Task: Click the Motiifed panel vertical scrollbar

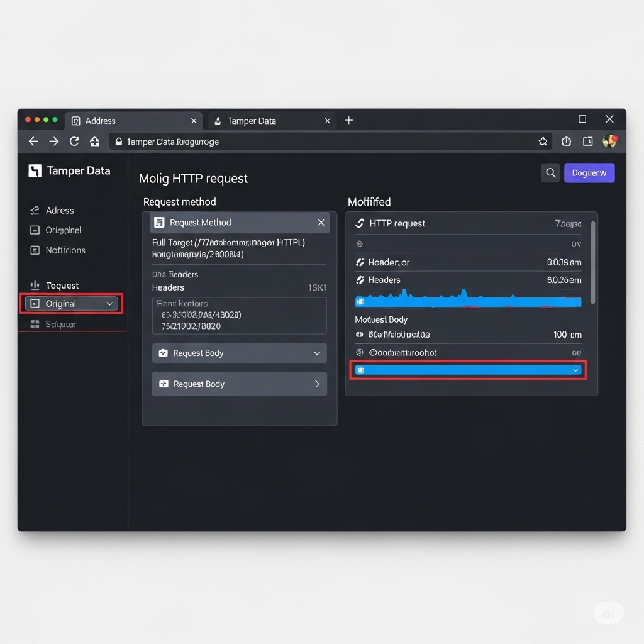Action: (x=592, y=263)
